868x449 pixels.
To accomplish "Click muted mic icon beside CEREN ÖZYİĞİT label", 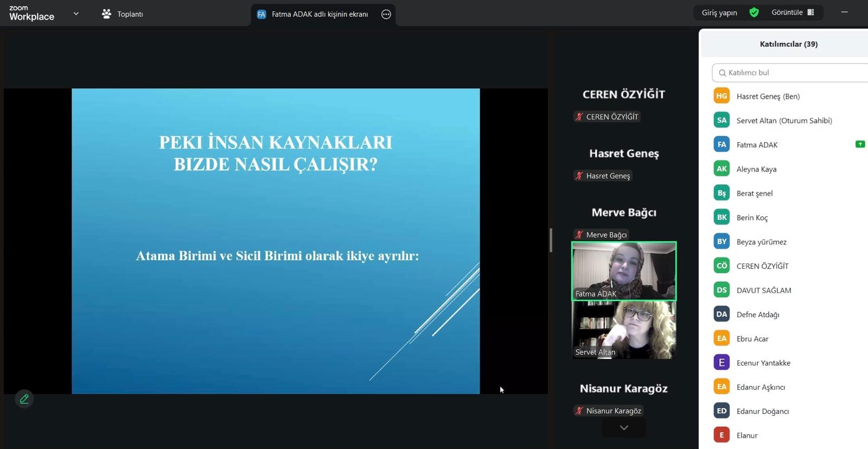I will click(x=579, y=117).
